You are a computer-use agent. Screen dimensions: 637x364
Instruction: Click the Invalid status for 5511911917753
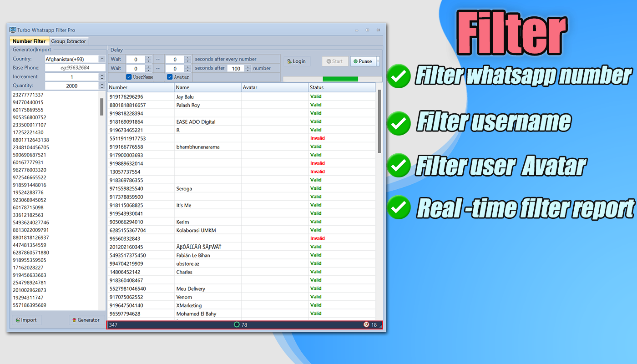coord(318,138)
